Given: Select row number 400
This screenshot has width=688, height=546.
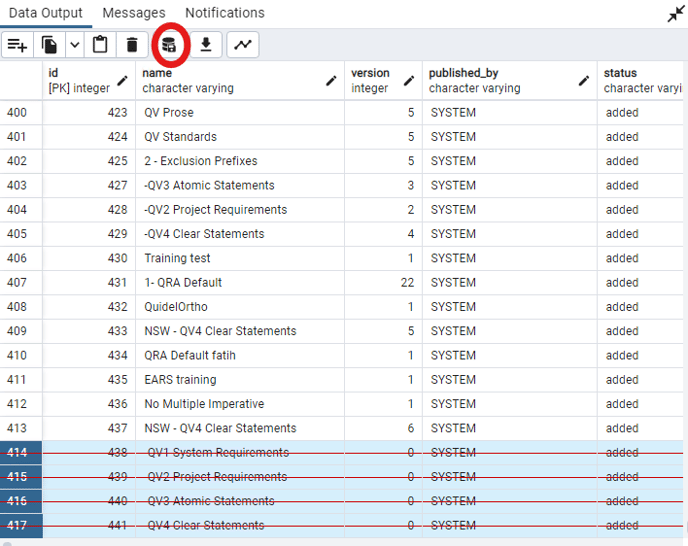Looking at the screenshot, I should [21, 113].
